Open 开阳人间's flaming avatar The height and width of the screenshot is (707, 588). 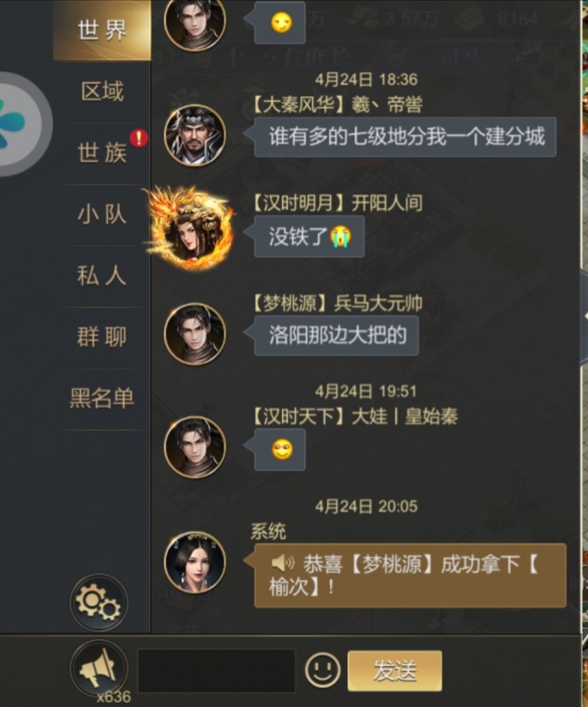(191, 229)
